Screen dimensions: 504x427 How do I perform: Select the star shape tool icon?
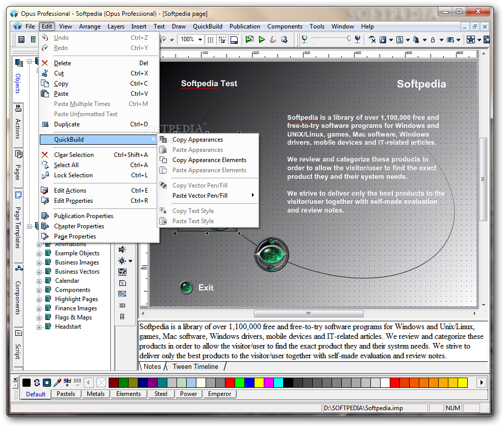470,39
